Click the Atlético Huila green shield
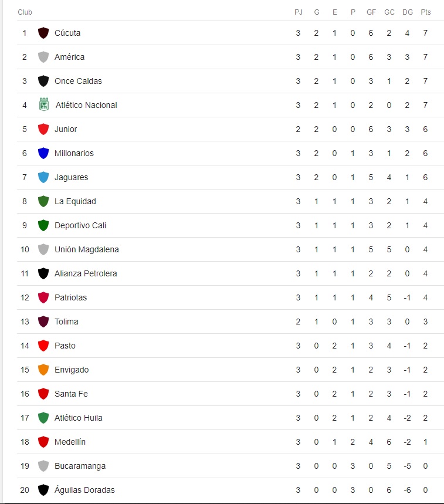 pos(43,418)
